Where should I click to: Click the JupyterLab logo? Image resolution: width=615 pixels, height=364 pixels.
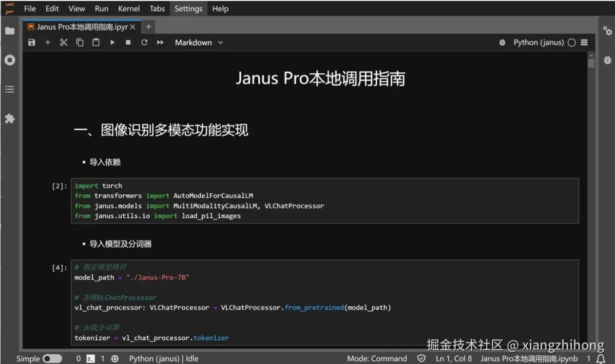coord(9,8)
